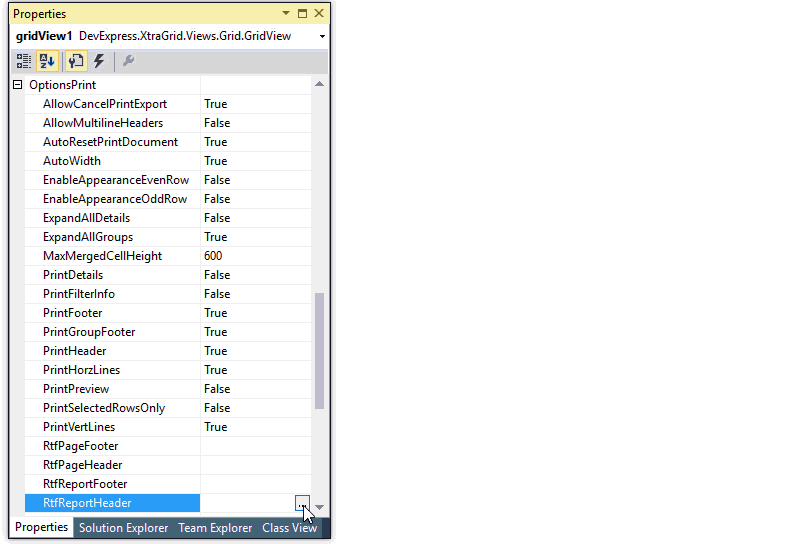Click the Properties page icon
The height and width of the screenshot is (544, 796).
click(76, 61)
